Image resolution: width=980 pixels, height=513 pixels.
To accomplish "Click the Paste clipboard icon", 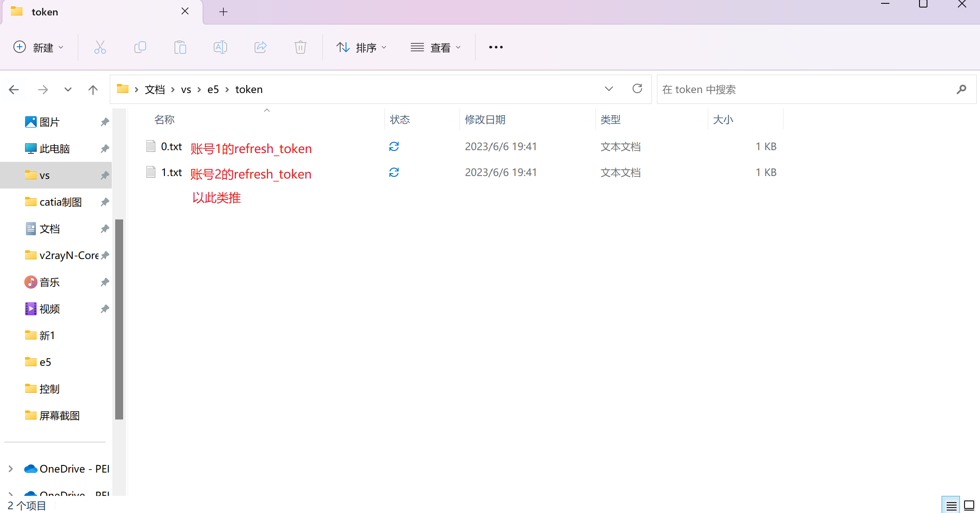I will pyautogui.click(x=180, y=47).
